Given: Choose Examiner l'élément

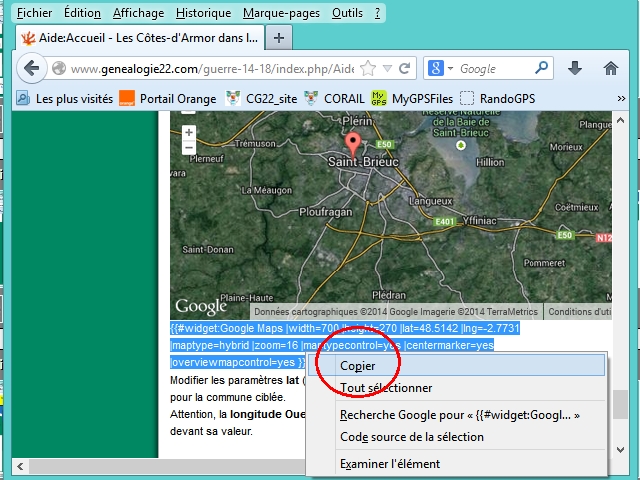Looking at the screenshot, I should coord(457,464).
